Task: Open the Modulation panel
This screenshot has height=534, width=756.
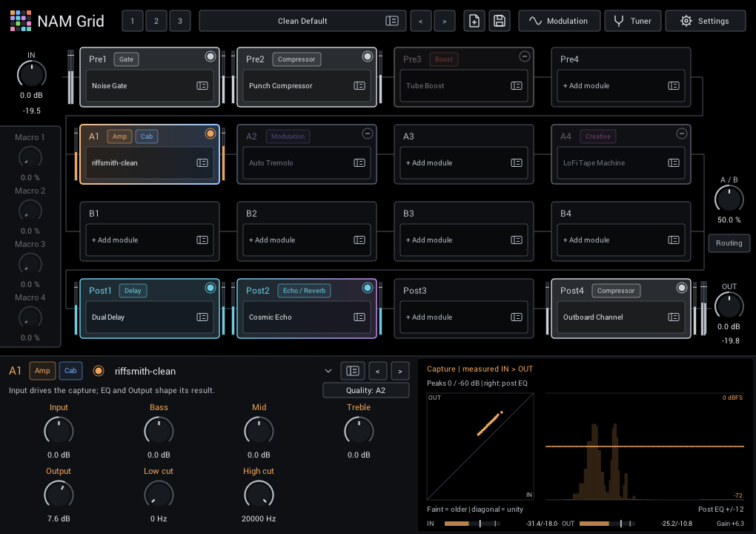Action: click(560, 21)
